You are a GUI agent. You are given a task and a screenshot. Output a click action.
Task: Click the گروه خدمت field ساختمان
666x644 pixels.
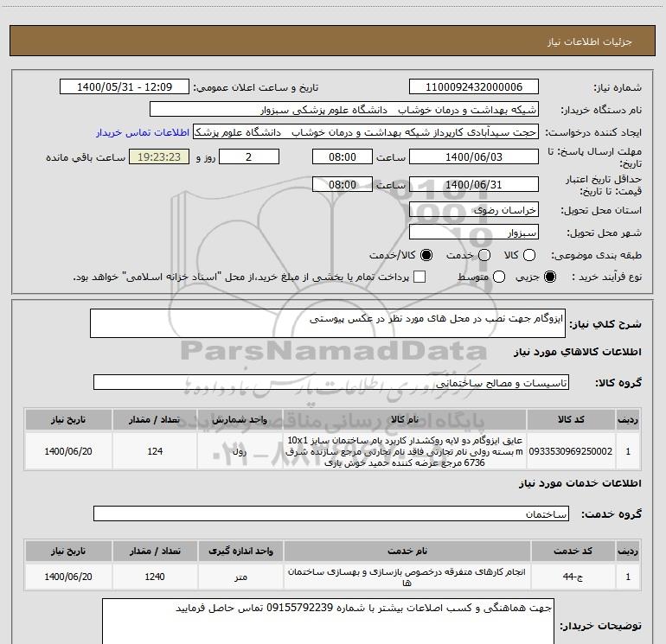pos(331,513)
